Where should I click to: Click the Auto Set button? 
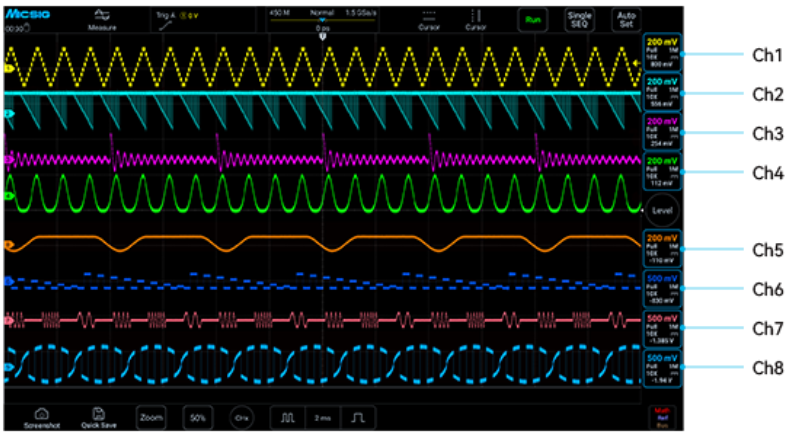pyautogui.click(x=626, y=20)
